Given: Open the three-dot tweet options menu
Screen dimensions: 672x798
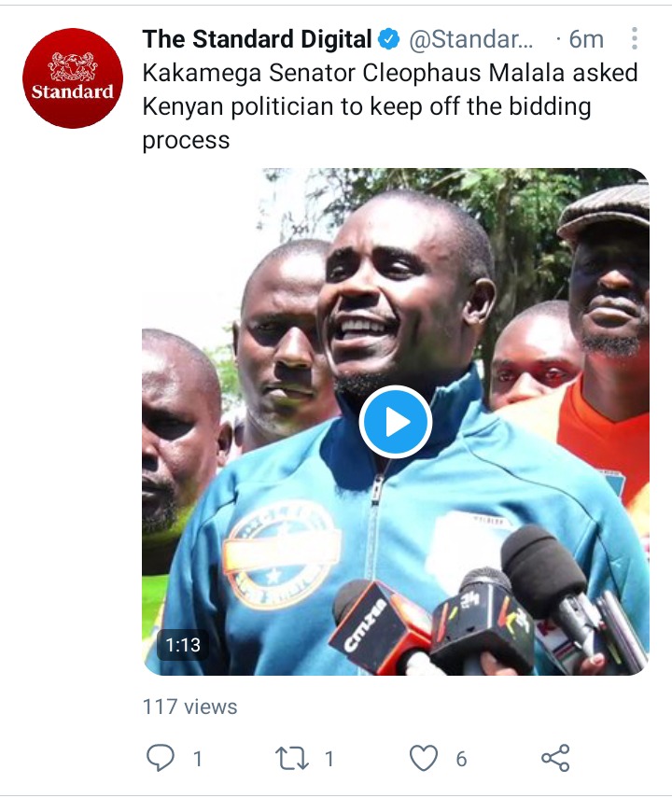Looking at the screenshot, I should tap(634, 38).
